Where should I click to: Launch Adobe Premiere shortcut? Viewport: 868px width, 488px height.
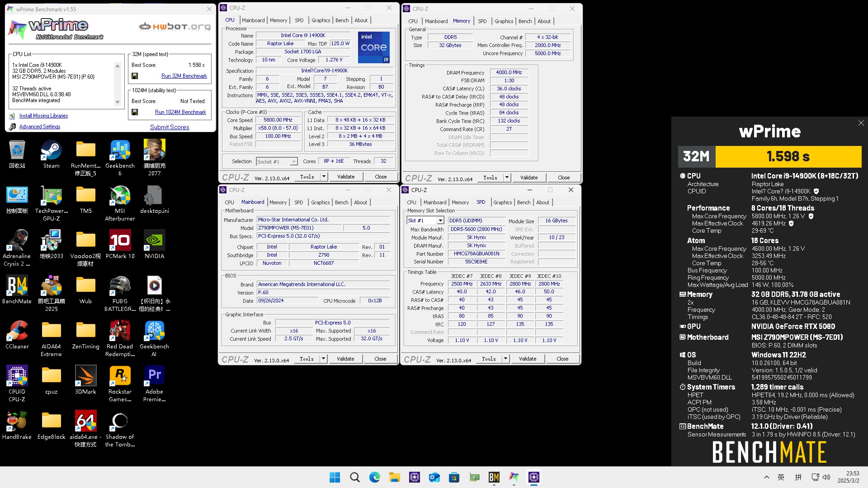[x=154, y=384]
